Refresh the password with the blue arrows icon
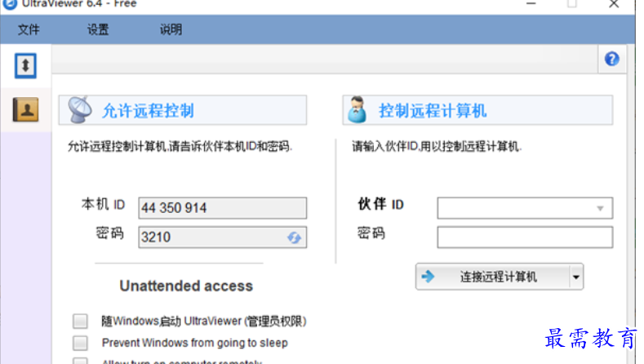The width and height of the screenshot is (644, 364). click(x=294, y=237)
